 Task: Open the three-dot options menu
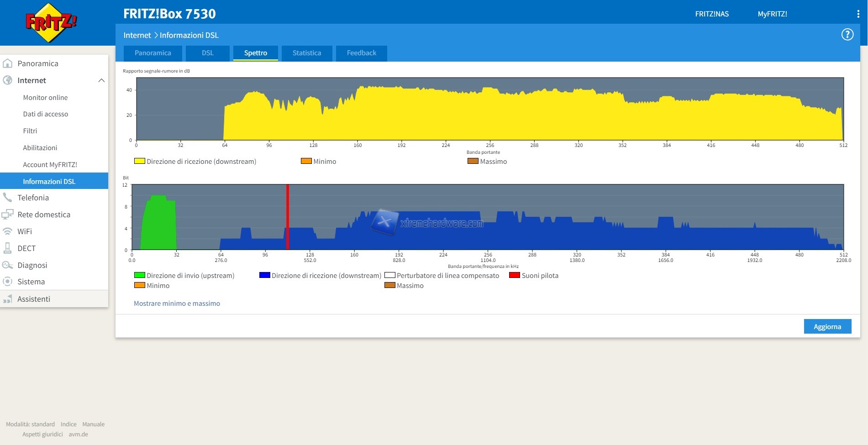click(x=858, y=14)
